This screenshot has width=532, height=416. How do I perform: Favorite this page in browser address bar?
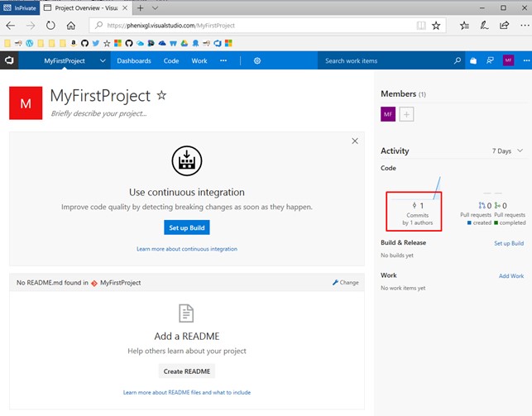(x=437, y=26)
